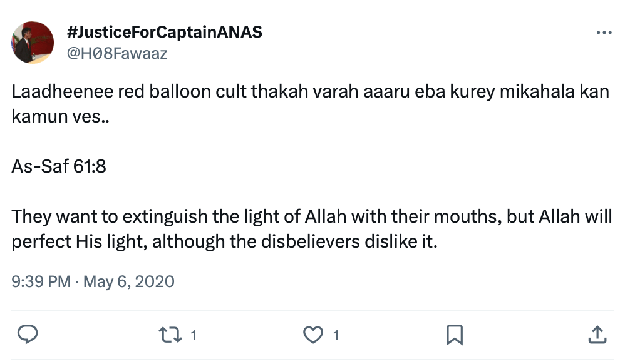
Task: Open the profile avatar picture
Action: [x=33, y=42]
